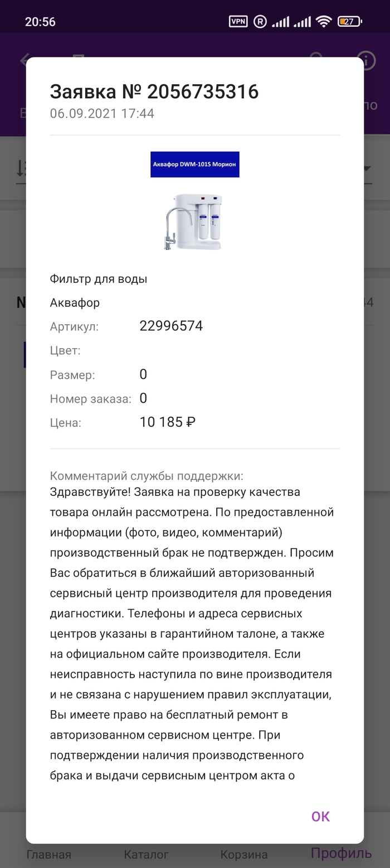The width and height of the screenshot is (390, 868).
Task: Tap the sort arrows icon behind dialog
Action: click(x=21, y=167)
